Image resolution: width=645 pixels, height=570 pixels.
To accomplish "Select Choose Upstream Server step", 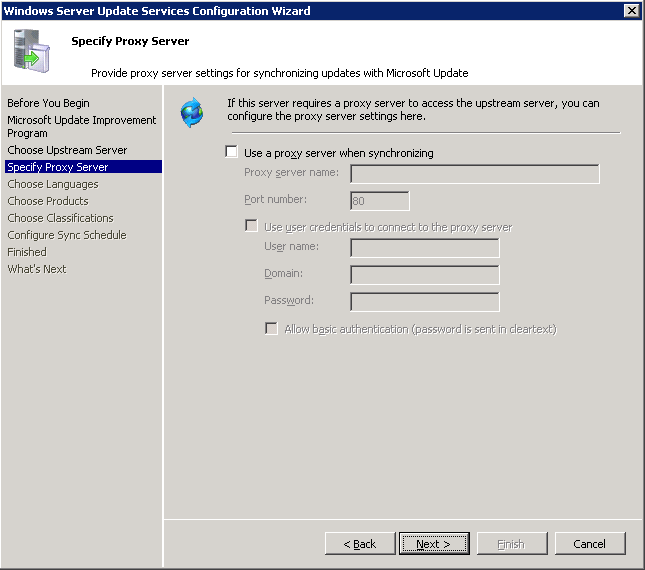I will point(67,150).
